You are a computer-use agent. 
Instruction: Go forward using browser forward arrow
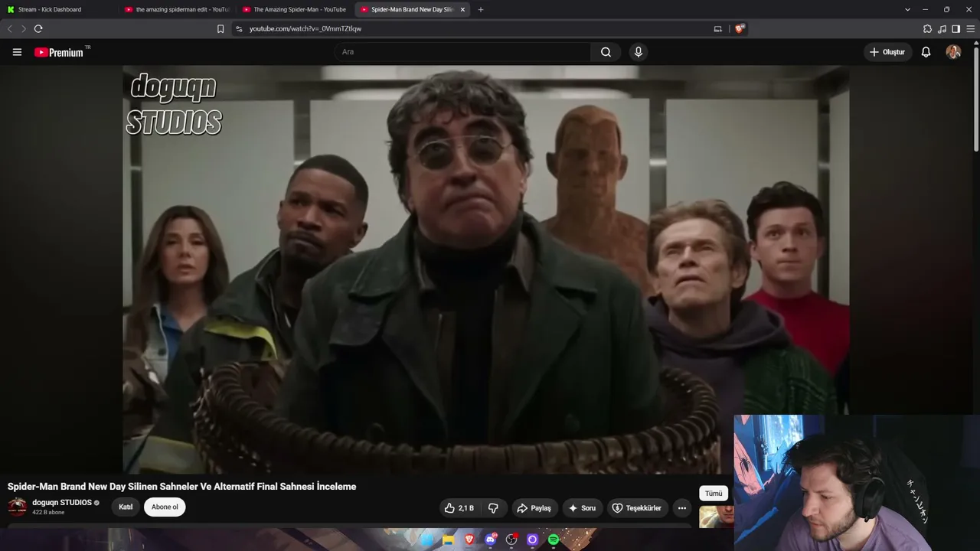coord(24,29)
